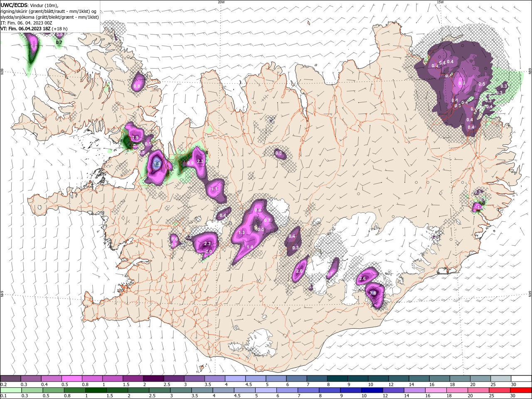Click the 25 red-pink swatch in the lower legend
Screen dimensions: 532x399
click(499, 390)
